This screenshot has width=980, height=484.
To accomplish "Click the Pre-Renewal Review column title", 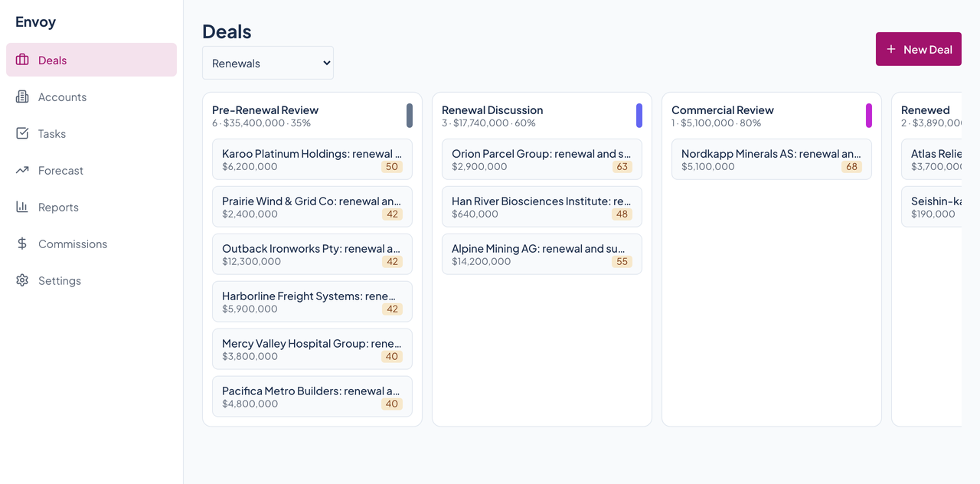I will click(265, 110).
